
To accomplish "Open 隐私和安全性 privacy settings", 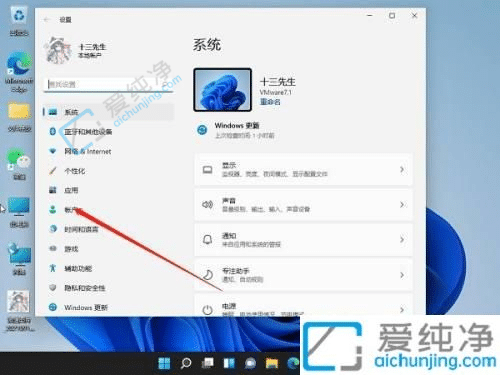I will tap(84, 288).
